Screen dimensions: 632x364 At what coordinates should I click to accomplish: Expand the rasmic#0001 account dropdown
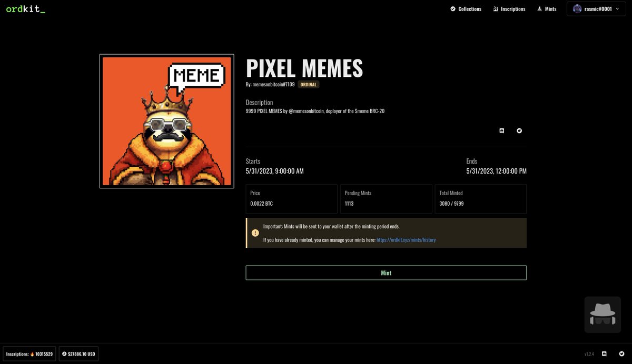pos(597,9)
